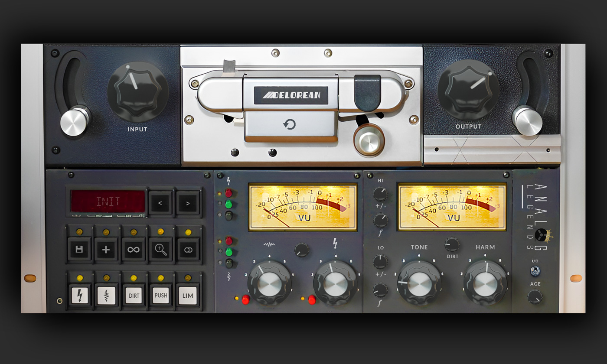Viewport: 607px width, 364px height.
Task: Click the red button beside the noise knob
Action: point(245,299)
